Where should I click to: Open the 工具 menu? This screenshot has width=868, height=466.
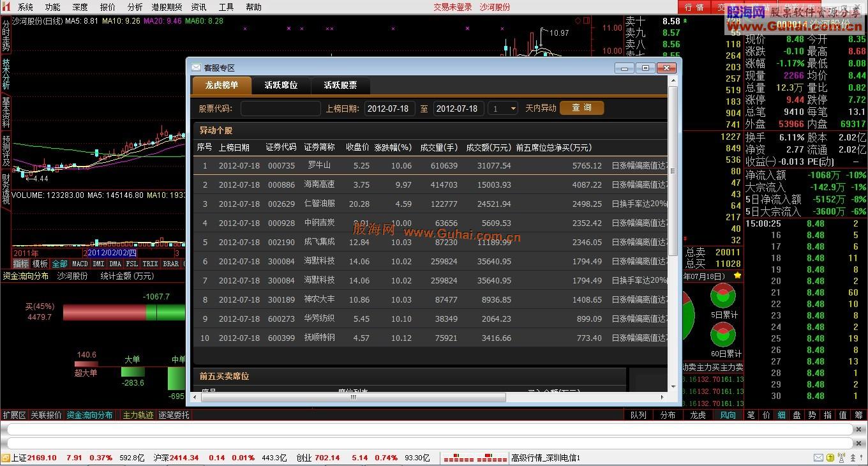(226, 7)
